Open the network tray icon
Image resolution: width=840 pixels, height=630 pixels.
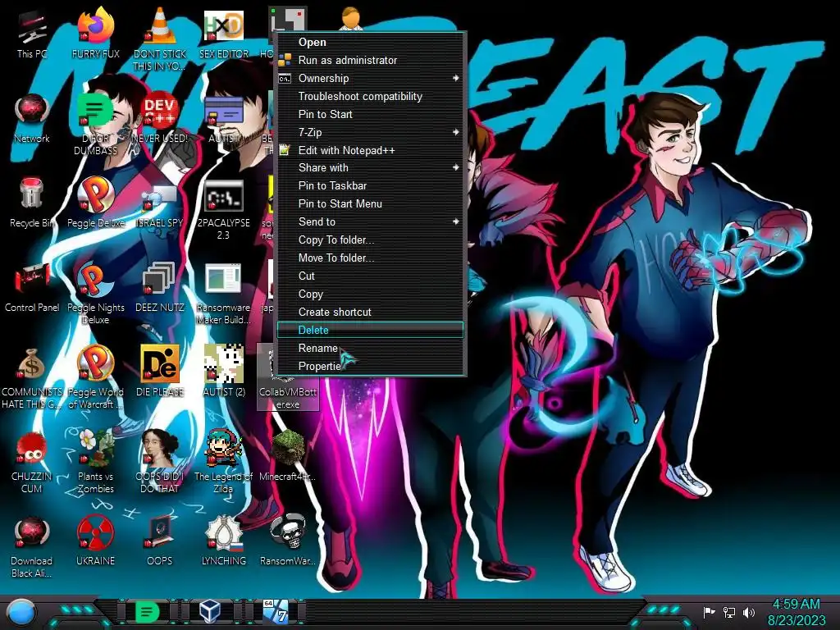(x=728, y=612)
